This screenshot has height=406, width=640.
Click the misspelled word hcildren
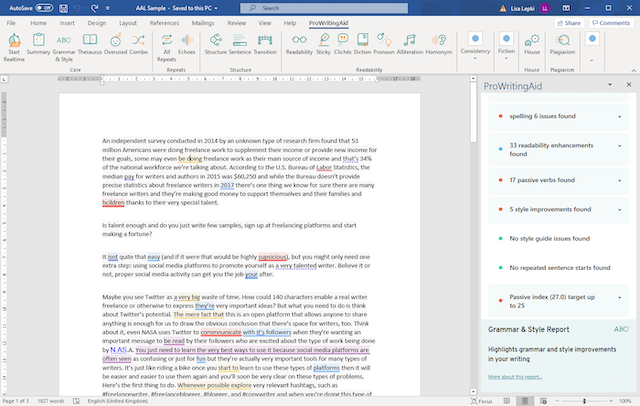click(x=113, y=202)
